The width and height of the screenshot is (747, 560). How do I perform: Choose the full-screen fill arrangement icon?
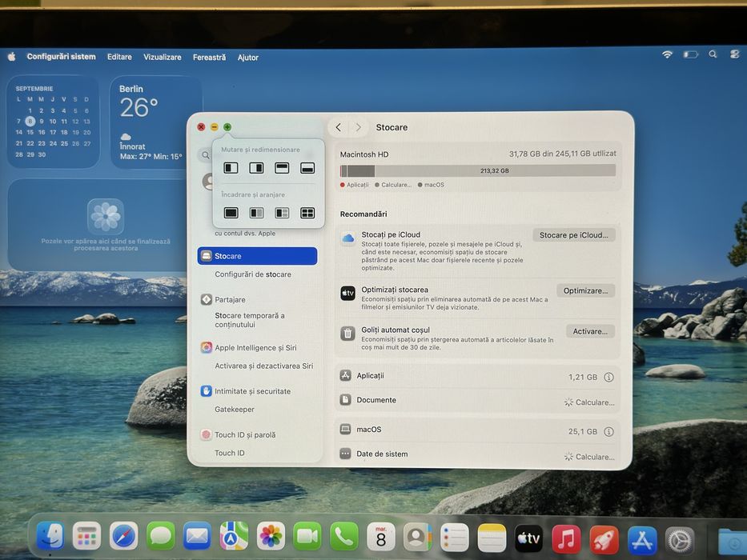pos(231,212)
